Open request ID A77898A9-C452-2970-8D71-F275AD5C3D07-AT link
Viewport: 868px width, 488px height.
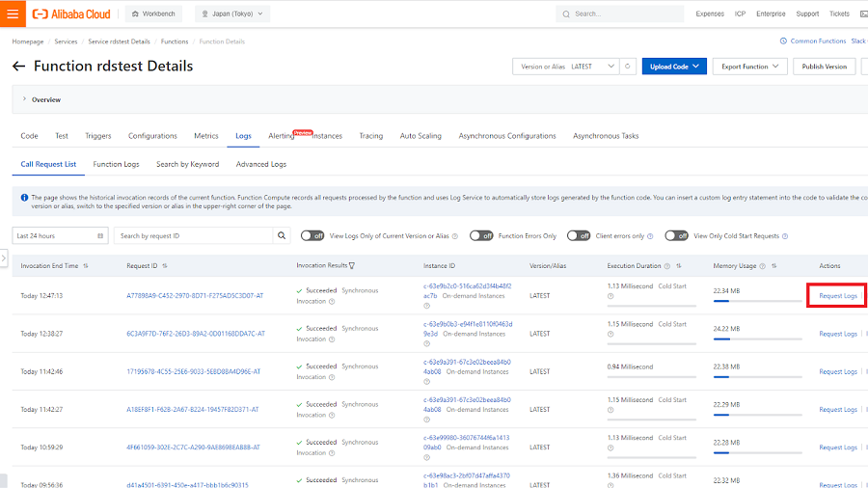(x=195, y=296)
